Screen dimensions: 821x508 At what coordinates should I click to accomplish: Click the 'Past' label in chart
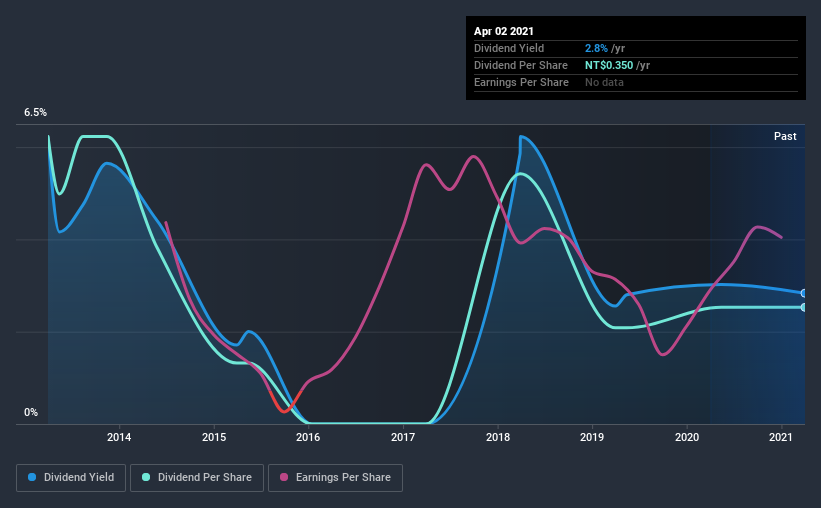[785, 137]
